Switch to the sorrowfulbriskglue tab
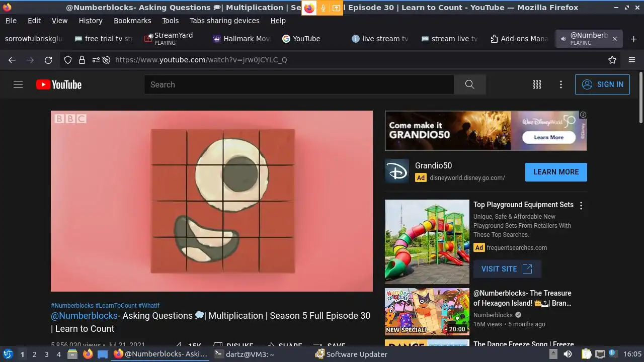The width and height of the screenshot is (644, 362). (x=34, y=39)
